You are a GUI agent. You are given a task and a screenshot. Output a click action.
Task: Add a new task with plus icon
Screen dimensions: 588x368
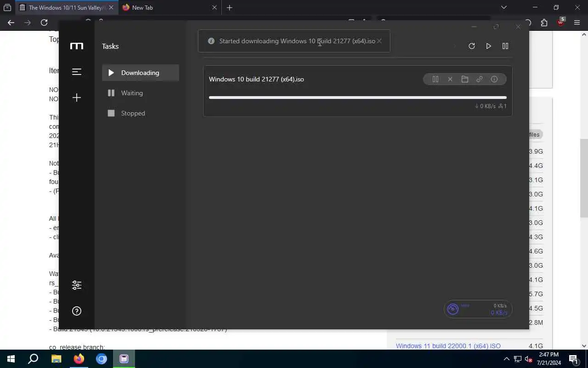tap(77, 98)
